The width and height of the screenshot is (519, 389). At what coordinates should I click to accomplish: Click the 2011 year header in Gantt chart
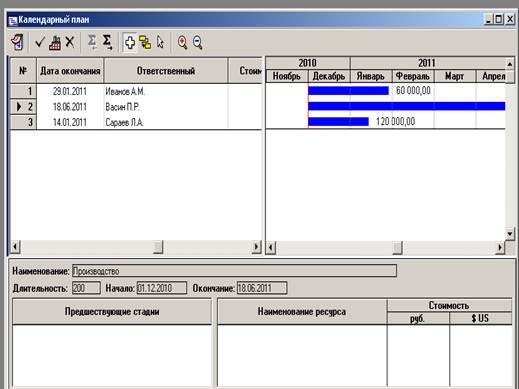point(428,63)
